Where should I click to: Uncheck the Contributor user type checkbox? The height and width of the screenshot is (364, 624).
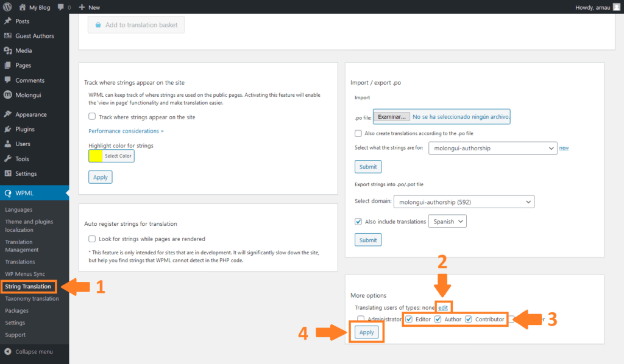[x=469, y=319]
